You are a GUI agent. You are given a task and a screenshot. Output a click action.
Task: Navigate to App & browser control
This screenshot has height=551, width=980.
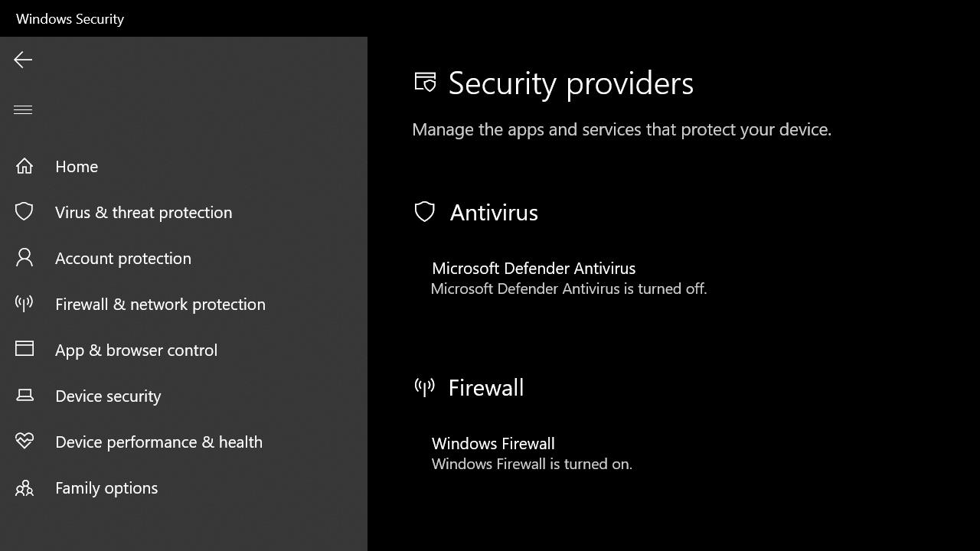click(136, 350)
